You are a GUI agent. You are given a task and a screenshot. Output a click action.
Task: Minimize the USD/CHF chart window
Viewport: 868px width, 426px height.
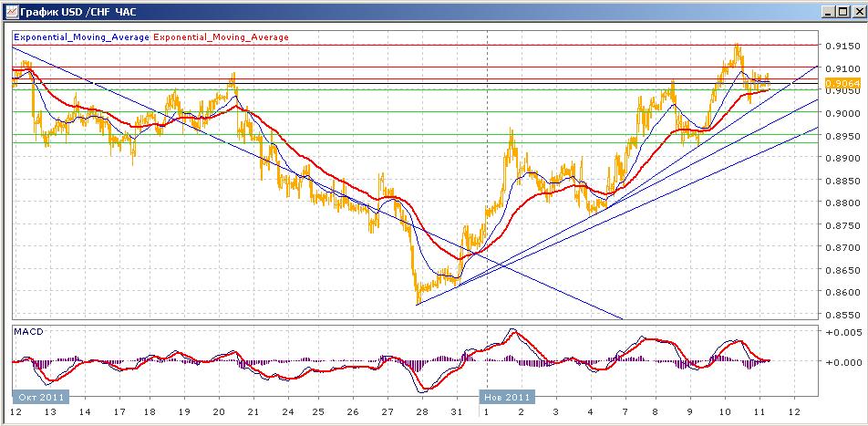[829, 11]
